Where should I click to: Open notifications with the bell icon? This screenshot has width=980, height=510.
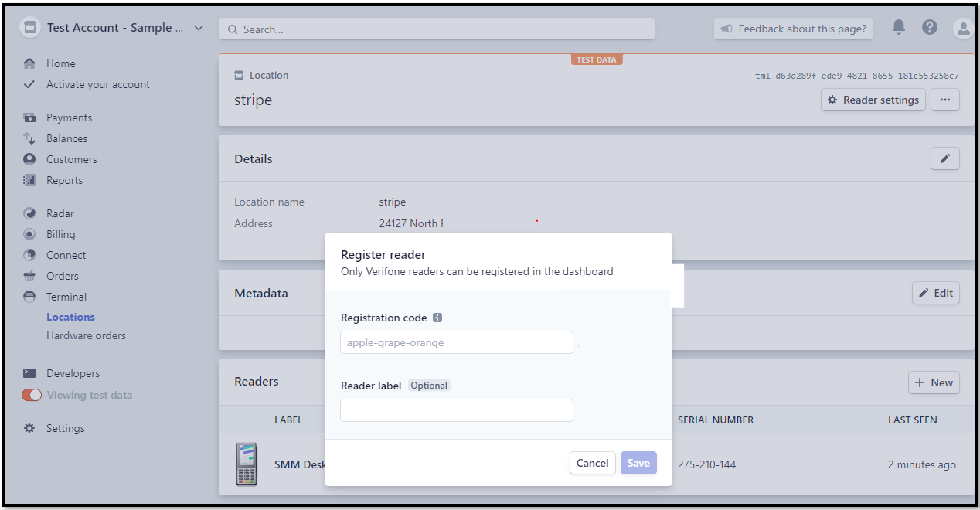click(x=898, y=28)
